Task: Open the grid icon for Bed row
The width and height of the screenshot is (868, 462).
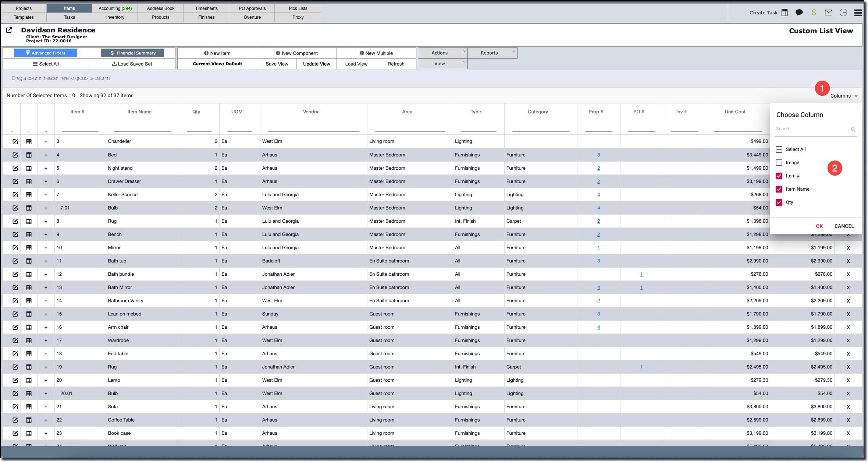Action: click(29, 155)
